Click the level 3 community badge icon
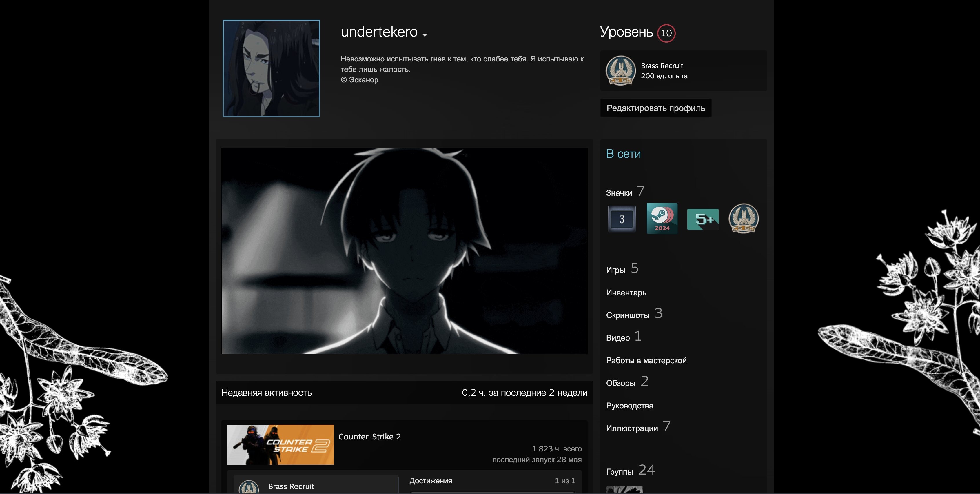980x494 pixels. (x=622, y=219)
